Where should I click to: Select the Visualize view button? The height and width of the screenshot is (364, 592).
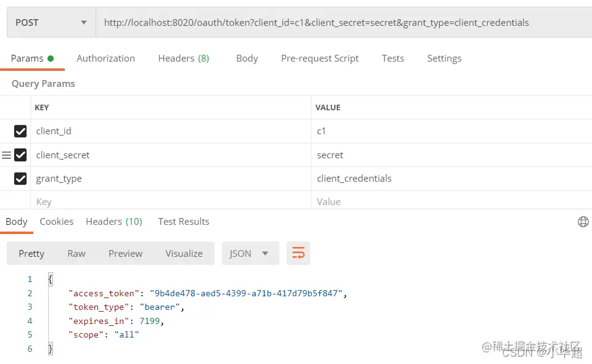[184, 254]
